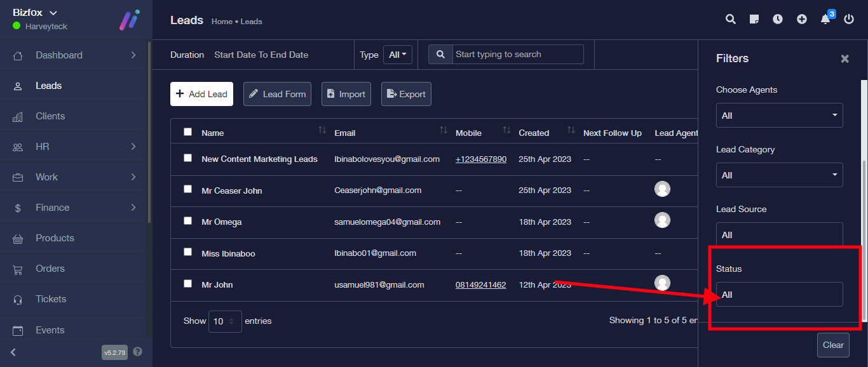Viewport: 868px width, 367px height.
Task: Click the clock timer icon
Action: click(778, 19)
